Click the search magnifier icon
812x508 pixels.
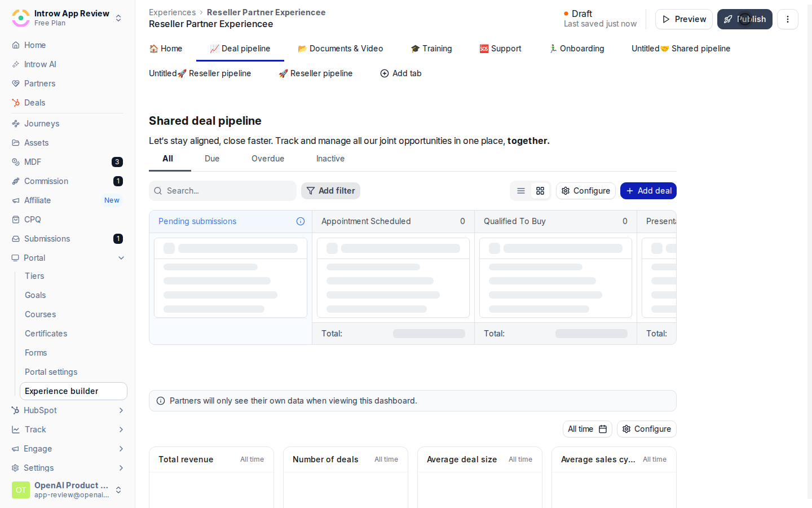tap(158, 191)
